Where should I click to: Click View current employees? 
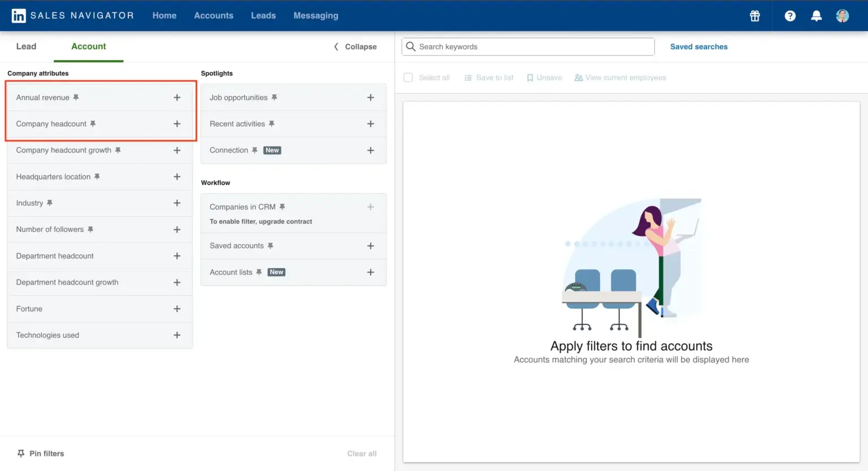(x=620, y=77)
